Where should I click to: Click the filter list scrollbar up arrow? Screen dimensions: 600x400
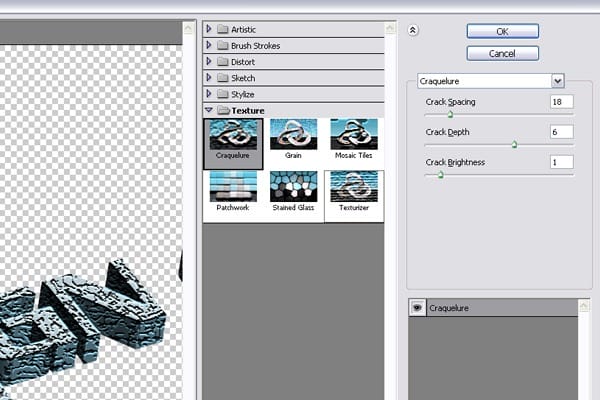390,29
